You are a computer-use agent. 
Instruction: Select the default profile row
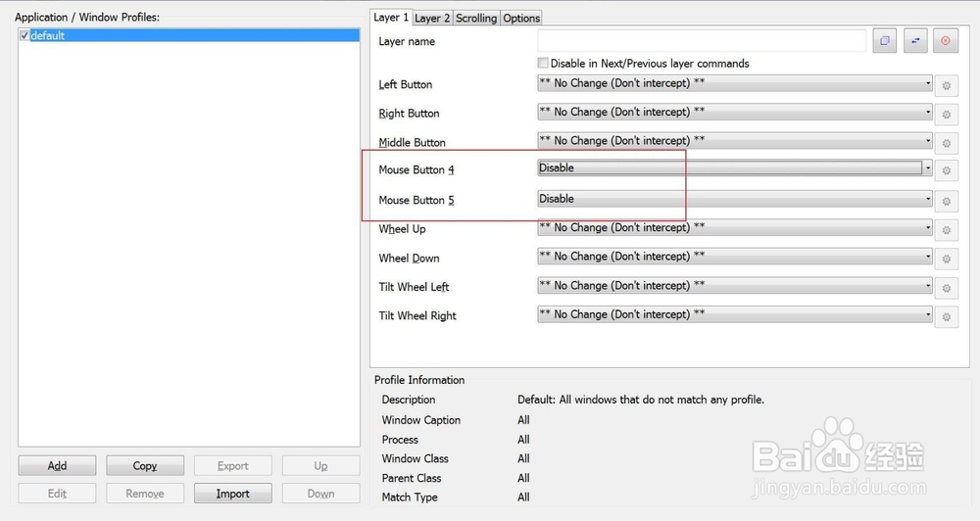click(x=189, y=35)
